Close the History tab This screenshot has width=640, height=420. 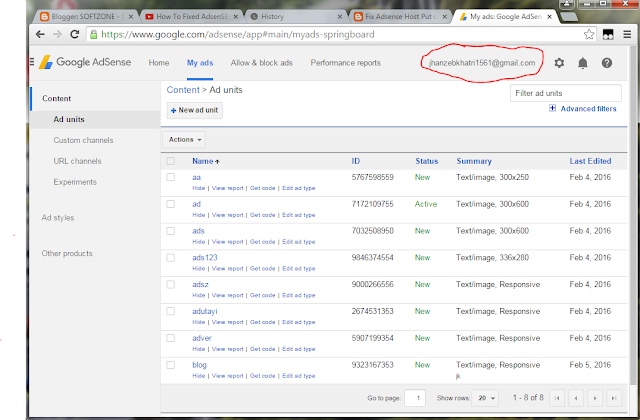[340, 17]
